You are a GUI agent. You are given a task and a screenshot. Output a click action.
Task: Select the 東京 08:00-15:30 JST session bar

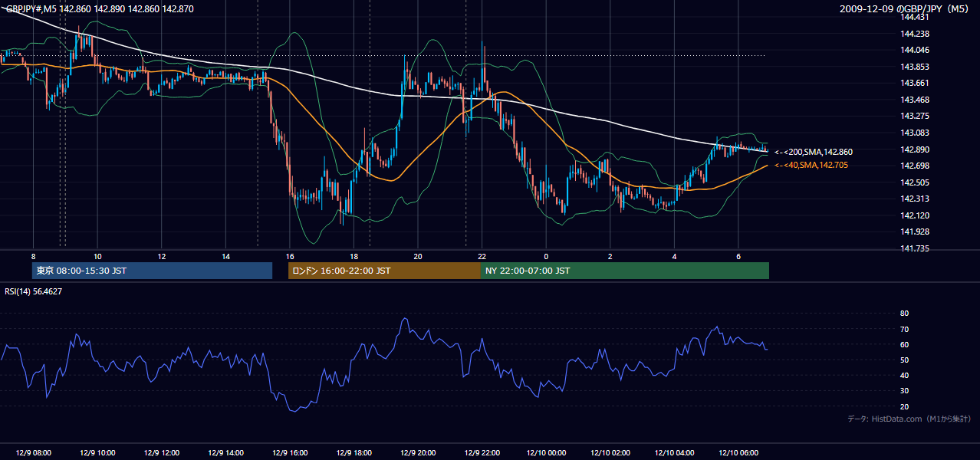point(153,271)
